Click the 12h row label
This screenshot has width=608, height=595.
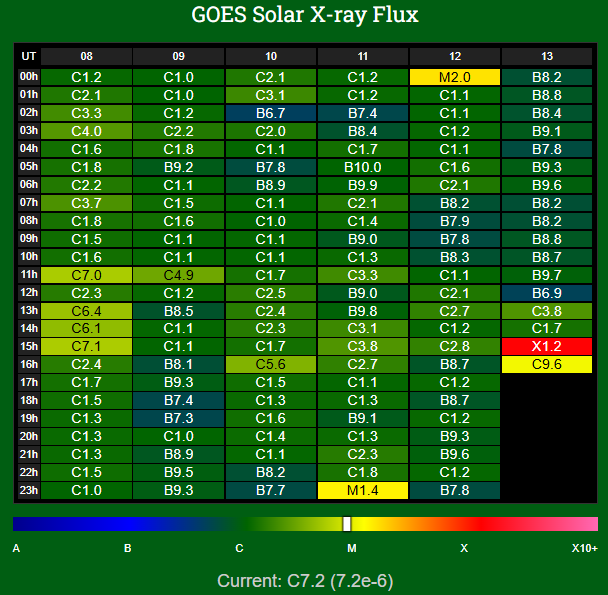(29, 292)
